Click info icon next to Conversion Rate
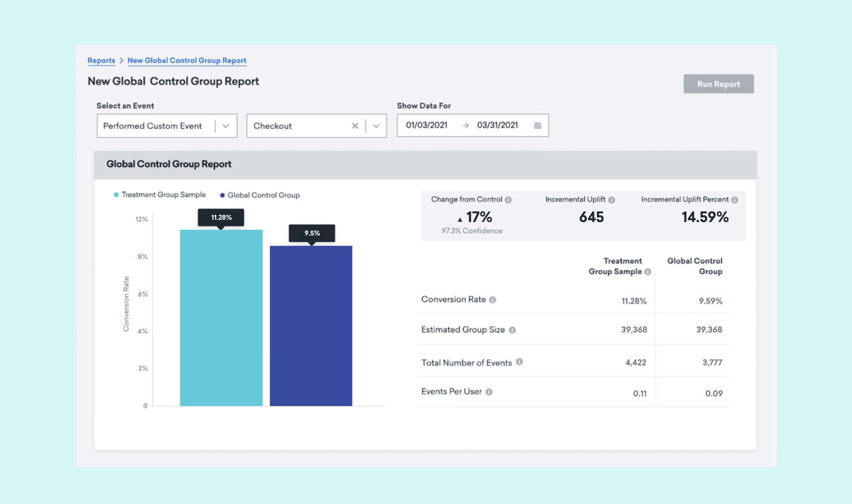Image resolution: width=852 pixels, height=504 pixels. pyautogui.click(x=493, y=300)
